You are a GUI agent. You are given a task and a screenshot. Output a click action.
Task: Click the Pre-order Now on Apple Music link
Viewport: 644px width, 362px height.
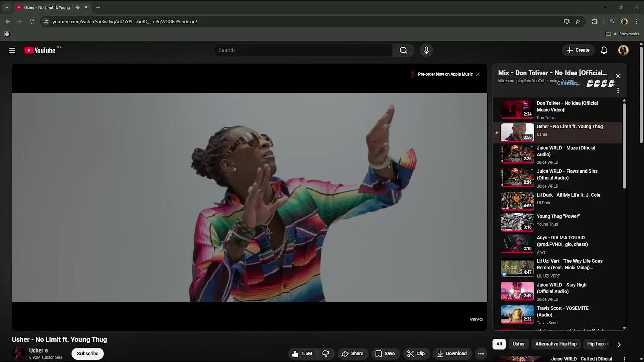(x=445, y=74)
